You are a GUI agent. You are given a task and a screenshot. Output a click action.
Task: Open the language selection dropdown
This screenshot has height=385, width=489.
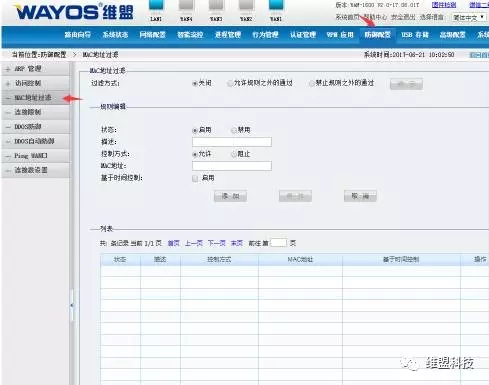coord(469,17)
